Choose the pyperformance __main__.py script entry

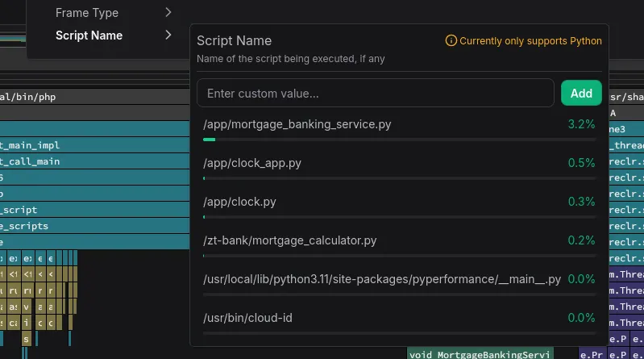tap(382, 279)
